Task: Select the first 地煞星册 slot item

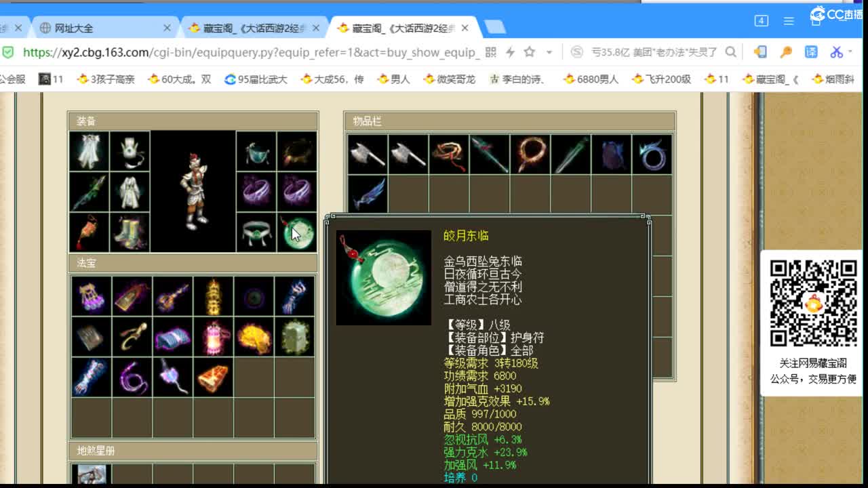Action: pyautogui.click(x=92, y=474)
